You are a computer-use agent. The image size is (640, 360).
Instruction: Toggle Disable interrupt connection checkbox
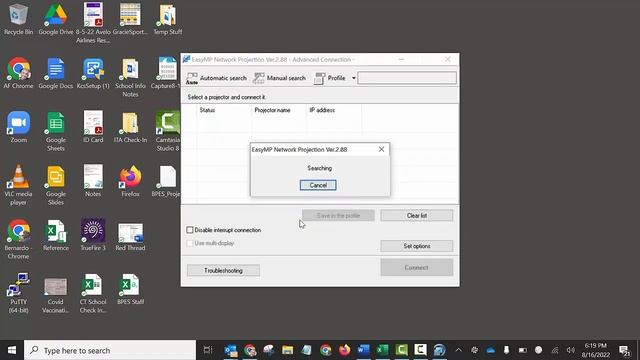[x=190, y=230]
